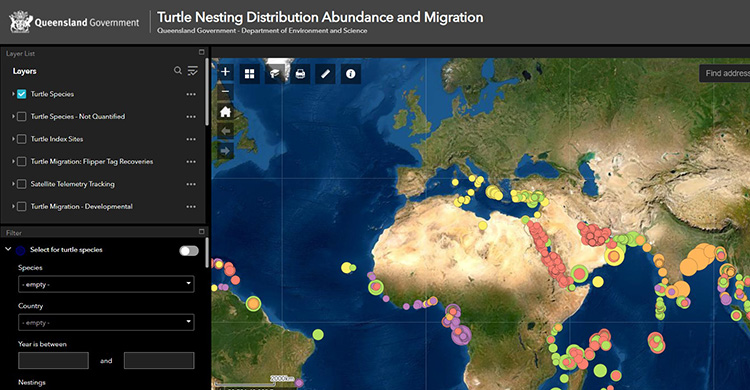The image size is (750, 390).
Task: Expand Flipper Tag Recoveries layer arrow
Action: pyautogui.click(x=13, y=161)
